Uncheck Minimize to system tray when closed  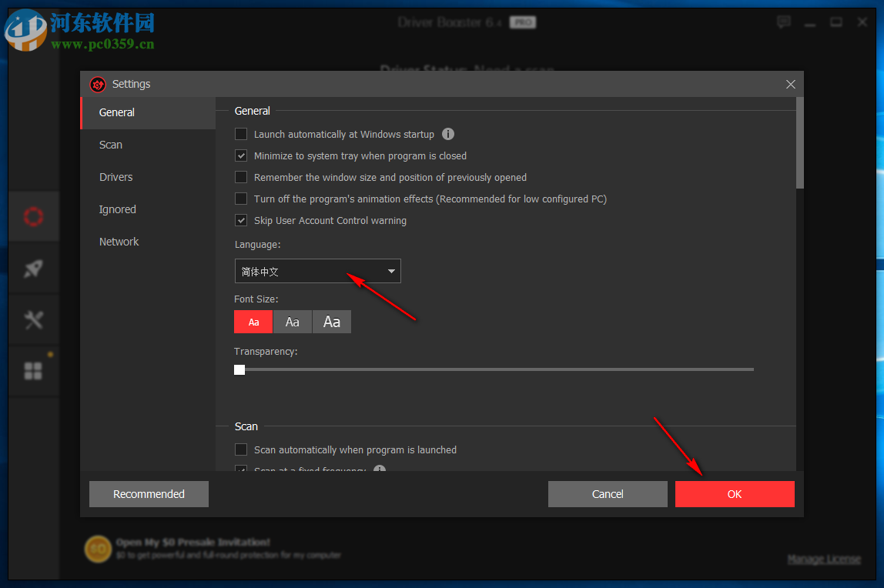click(x=241, y=155)
